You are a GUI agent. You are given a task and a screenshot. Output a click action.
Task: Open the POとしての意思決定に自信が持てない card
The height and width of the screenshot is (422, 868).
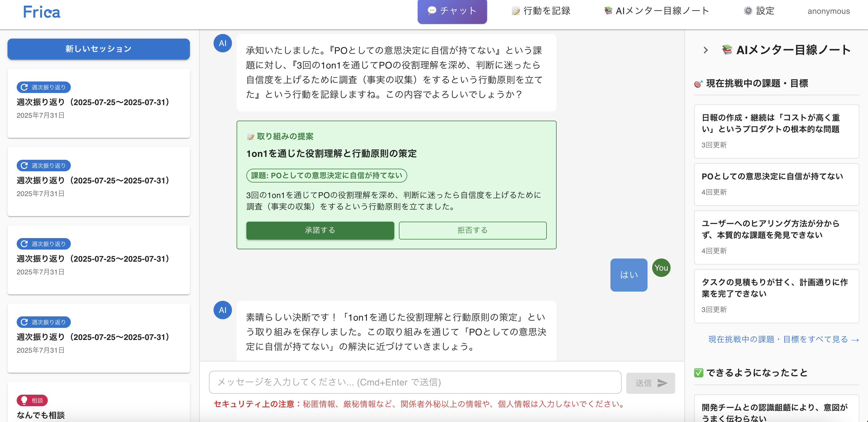(x=776, y=184)
